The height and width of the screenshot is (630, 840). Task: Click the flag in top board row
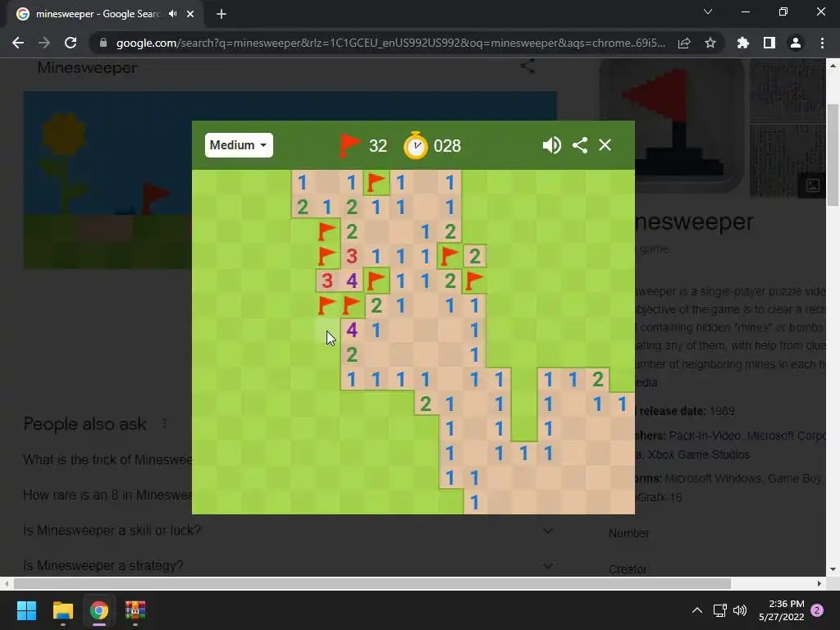(x=377, y=182)
